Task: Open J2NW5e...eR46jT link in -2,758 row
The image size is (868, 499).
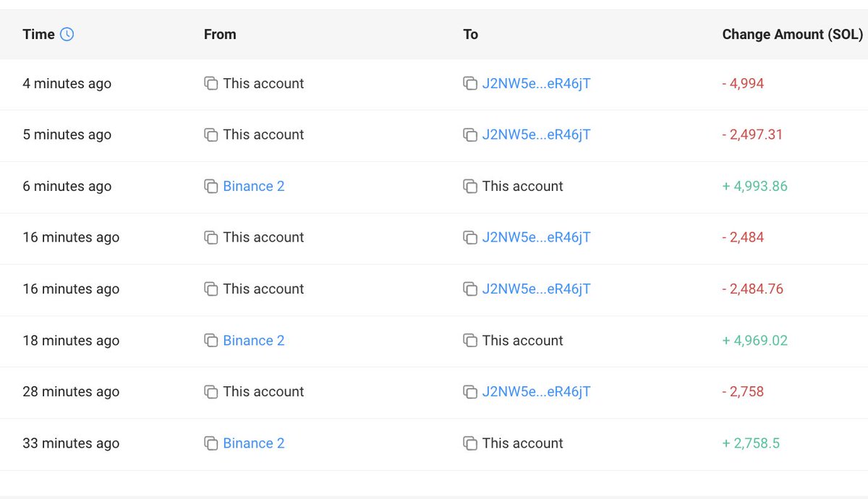Action: (x=536, y=392)
